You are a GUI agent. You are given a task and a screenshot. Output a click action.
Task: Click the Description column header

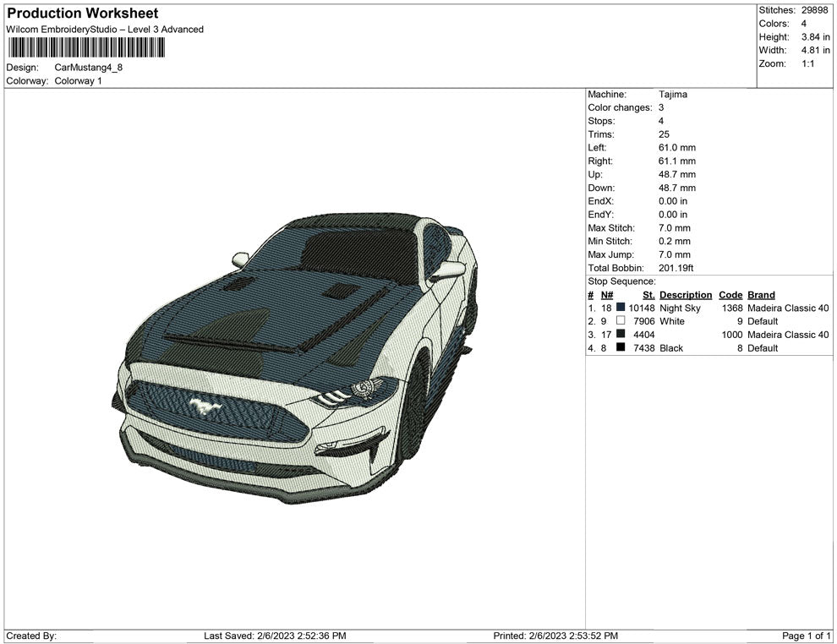tap(686, 295)
